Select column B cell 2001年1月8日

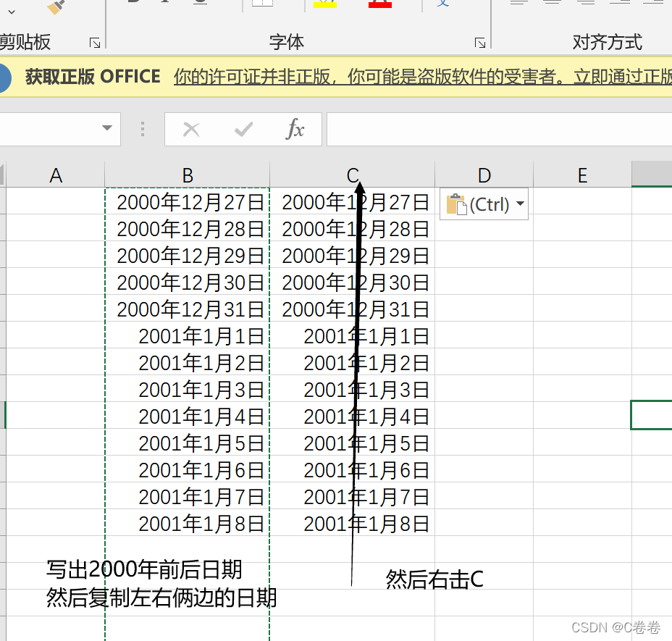point(188,523)
